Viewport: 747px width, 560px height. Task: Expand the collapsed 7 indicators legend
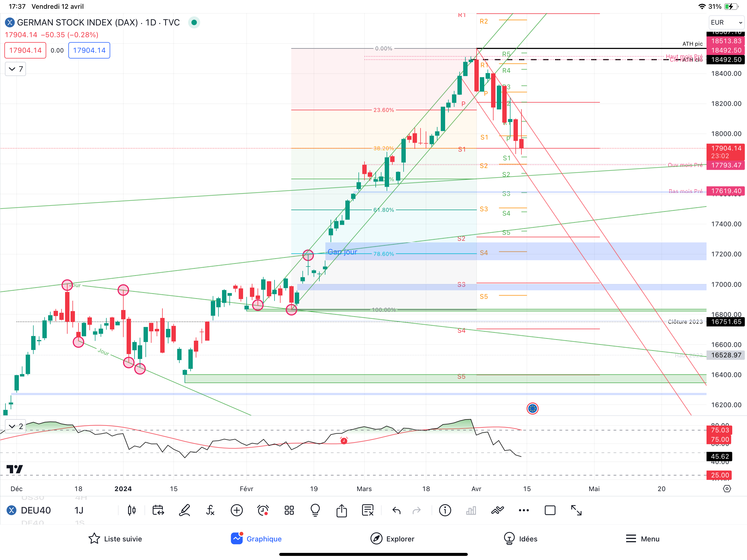[16, 69]
